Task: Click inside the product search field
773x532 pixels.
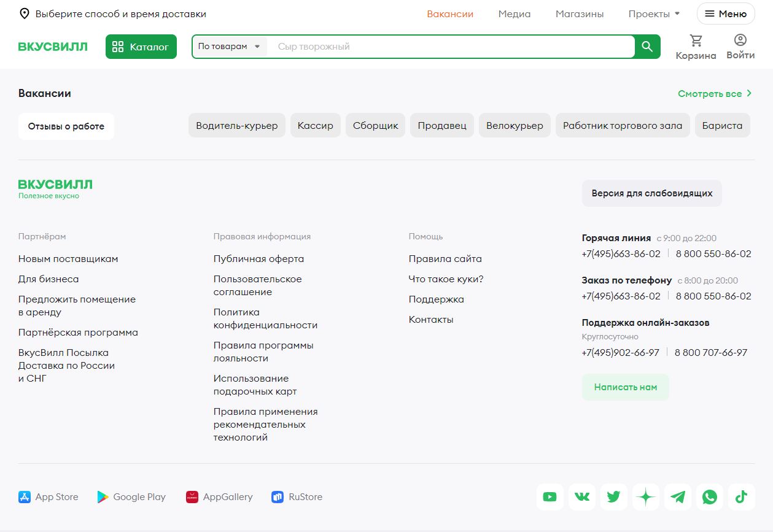Action: pyautogui.click(x=430, y=46)
